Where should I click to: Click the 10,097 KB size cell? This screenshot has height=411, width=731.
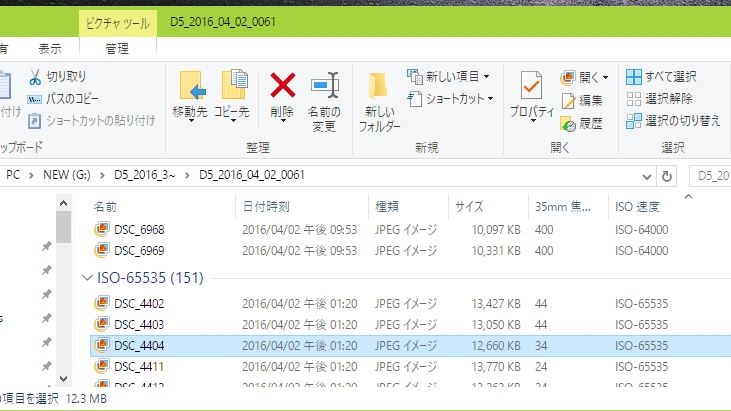[x=496, y=230]
